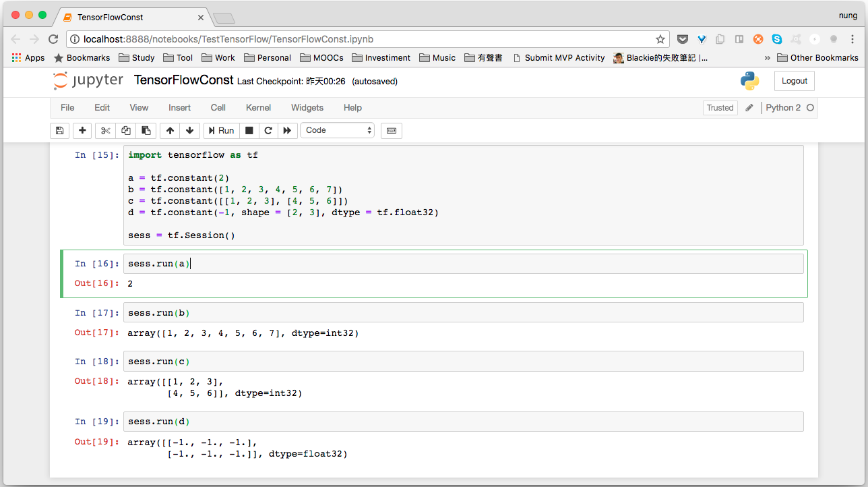Show hidden bookmarks with double chevron
Screen dimensions: 868x487
[767, 58]
